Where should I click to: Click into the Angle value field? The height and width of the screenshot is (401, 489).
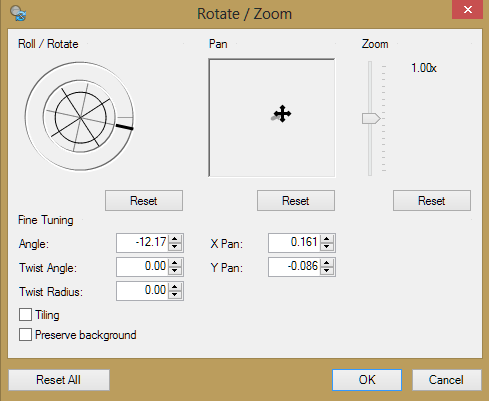143,243
